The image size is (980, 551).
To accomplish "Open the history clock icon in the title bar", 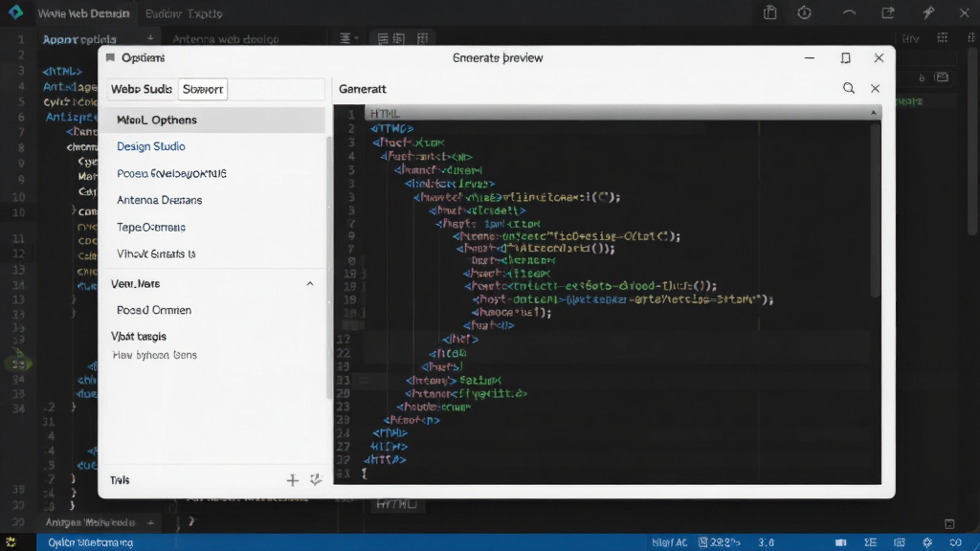I will coord(804,12).
